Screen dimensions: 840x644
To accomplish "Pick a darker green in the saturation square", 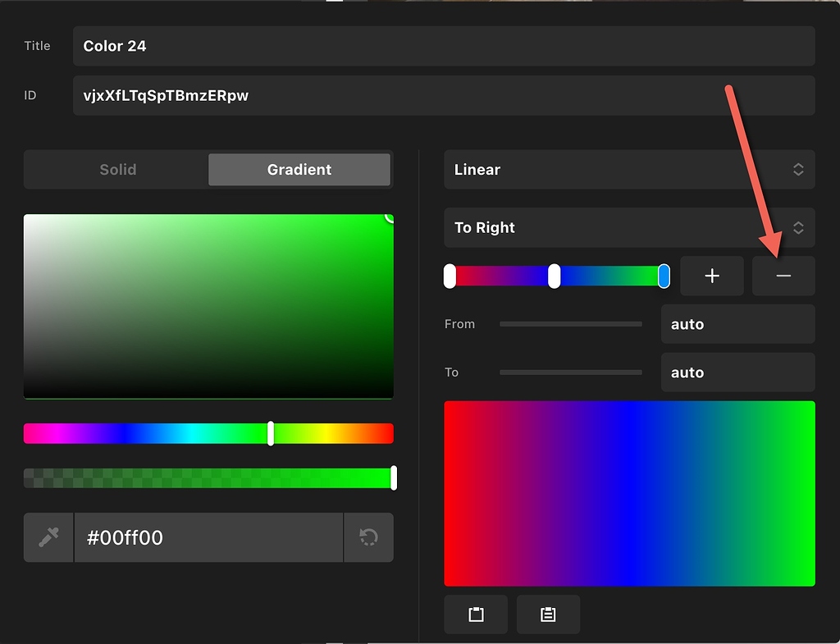I will coord(328,353).
